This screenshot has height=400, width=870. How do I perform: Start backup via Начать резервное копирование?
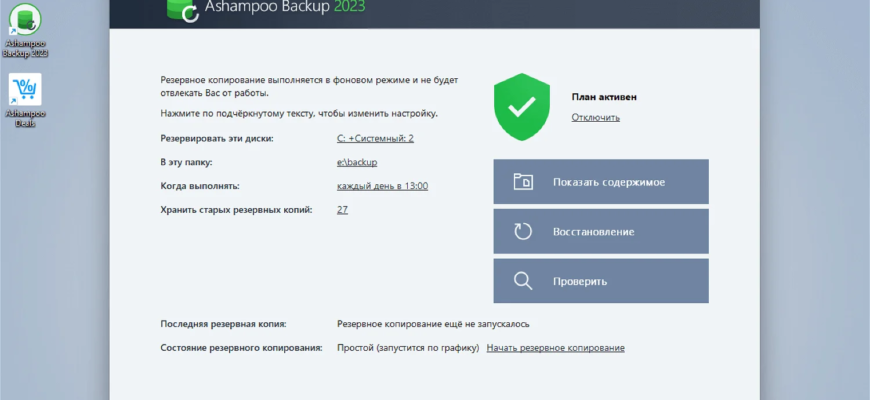click(x=555, y=348)
